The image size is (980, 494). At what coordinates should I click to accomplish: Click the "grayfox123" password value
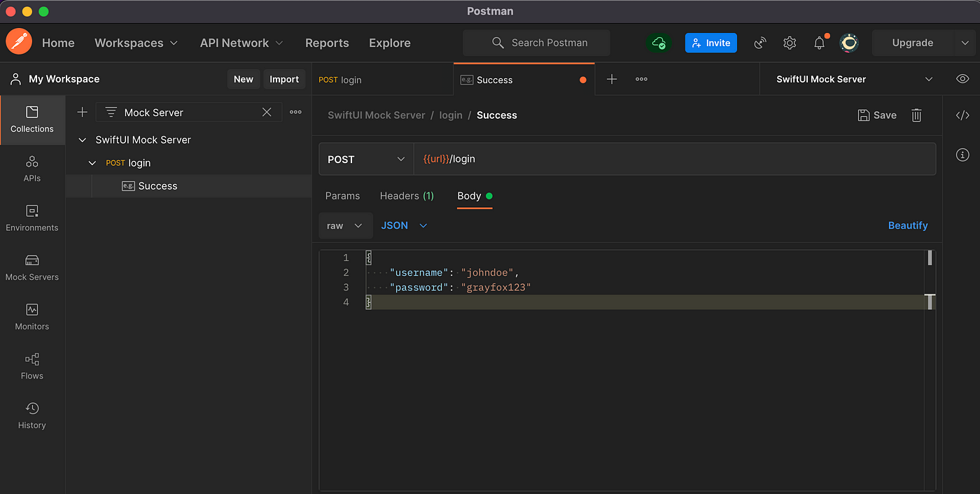point(496,288)
